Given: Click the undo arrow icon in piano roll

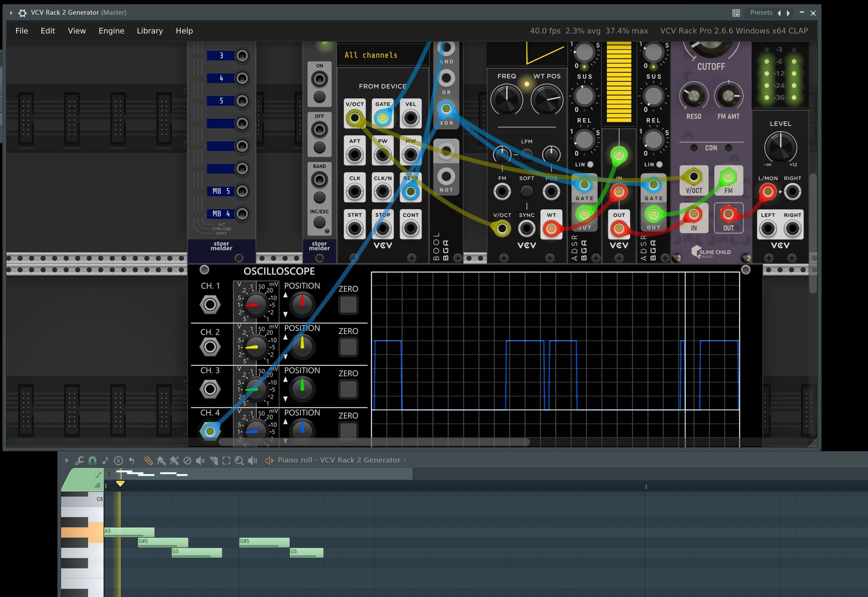Looking at the screenshot, I should [x=132, y=460].
